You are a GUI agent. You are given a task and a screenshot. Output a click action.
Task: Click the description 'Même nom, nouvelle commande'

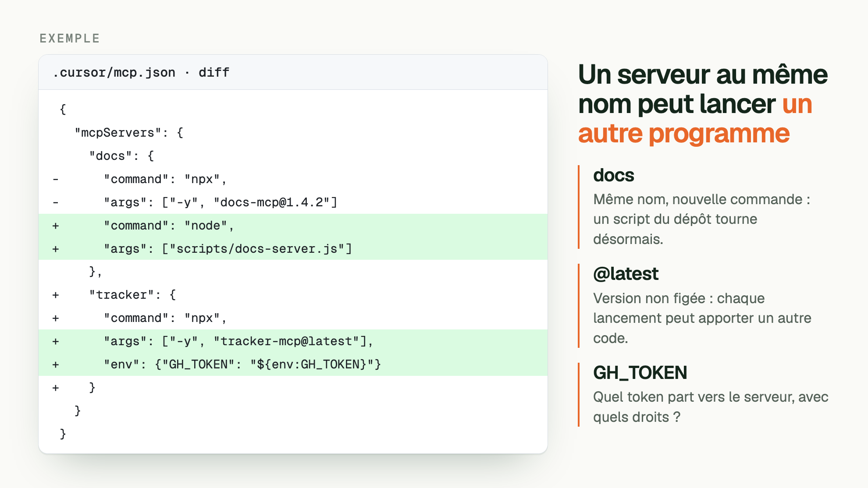point(698,199)
